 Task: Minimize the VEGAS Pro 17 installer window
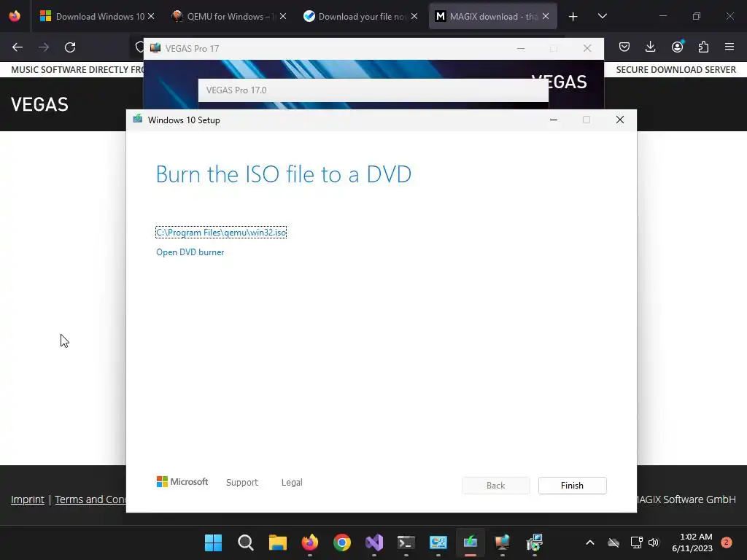pos(521,48)
